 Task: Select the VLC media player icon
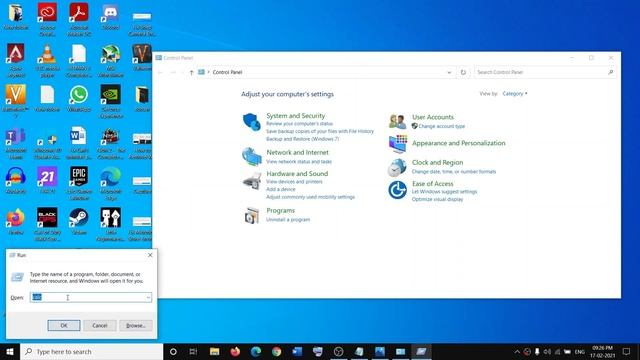(47, 60)
